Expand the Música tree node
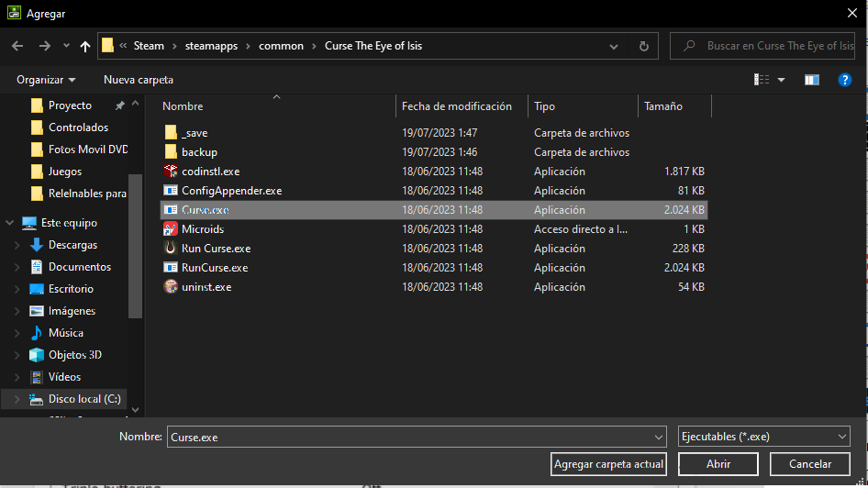This screenshot has height=488, width=868. (17, 333)
